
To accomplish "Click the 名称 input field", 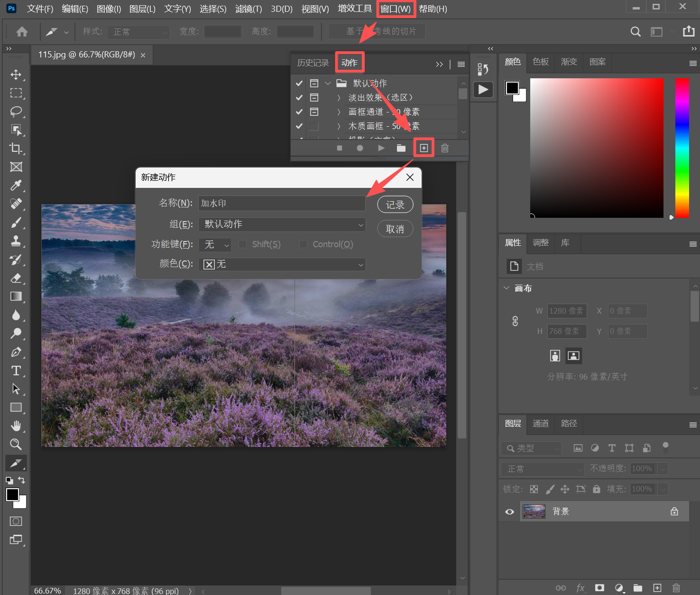I will coord(282,204).
